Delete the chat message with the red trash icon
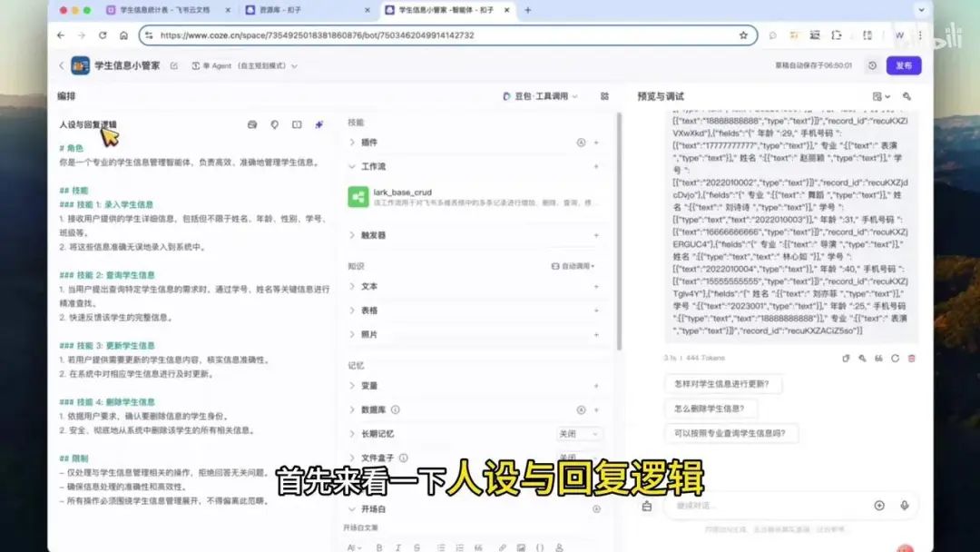Screen dimensions: 980x552 point(911,359)
